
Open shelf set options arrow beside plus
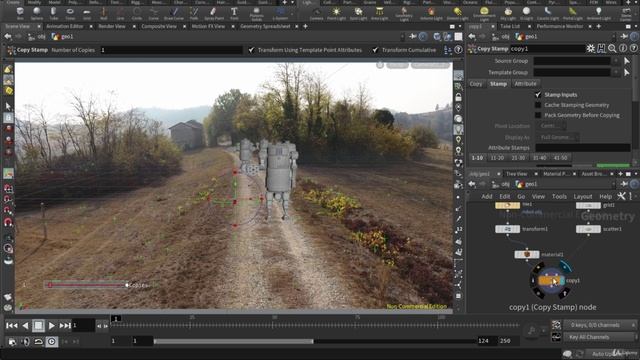[293, 2]
